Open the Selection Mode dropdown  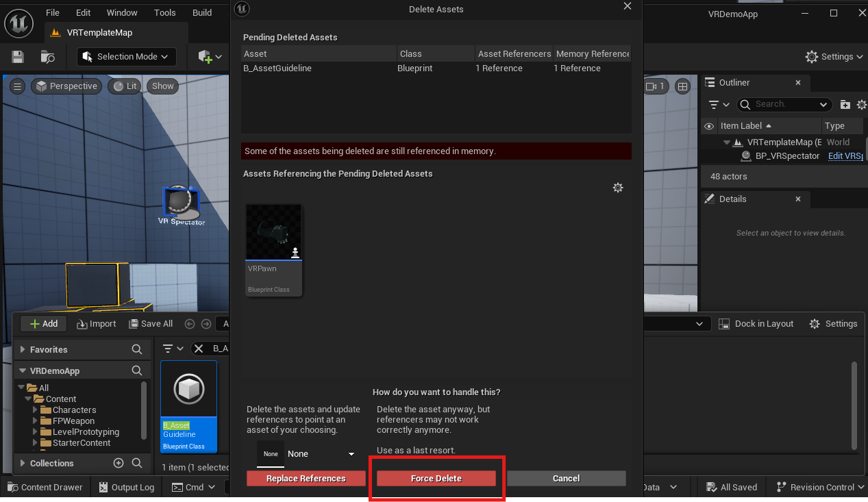pyautogui.click(x=126, y=57)
